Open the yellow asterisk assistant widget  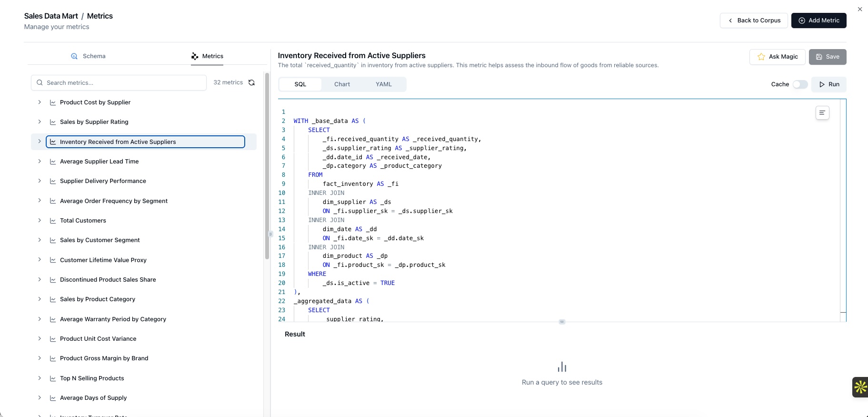(x=860, y=387)
